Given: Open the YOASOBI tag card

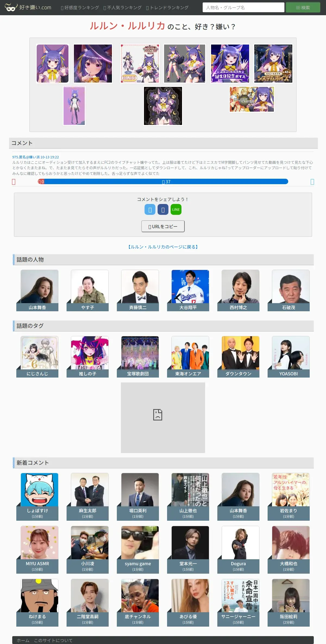Looking at the screenshot, I should click(x=289, y=357).
